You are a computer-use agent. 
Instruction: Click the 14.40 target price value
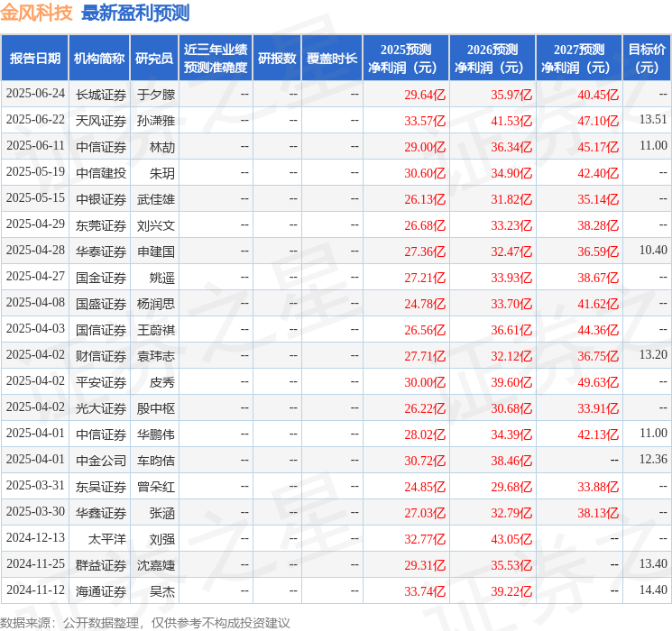tap(652, 590)
